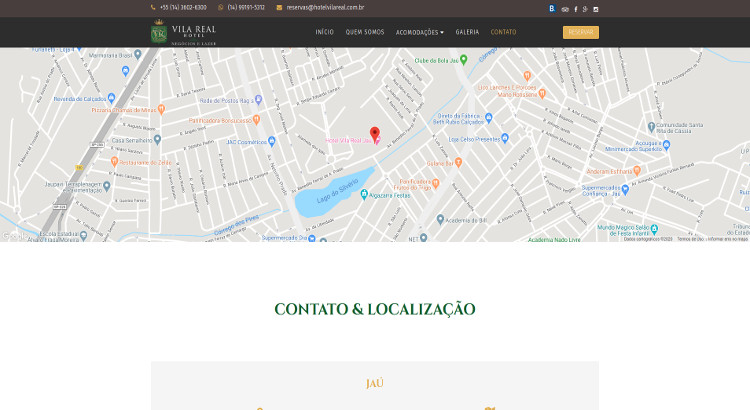The width and height of the screenshot is (750, 410).
Task: Click the Casa Serralheiro map pin
Action: point(157,140)
